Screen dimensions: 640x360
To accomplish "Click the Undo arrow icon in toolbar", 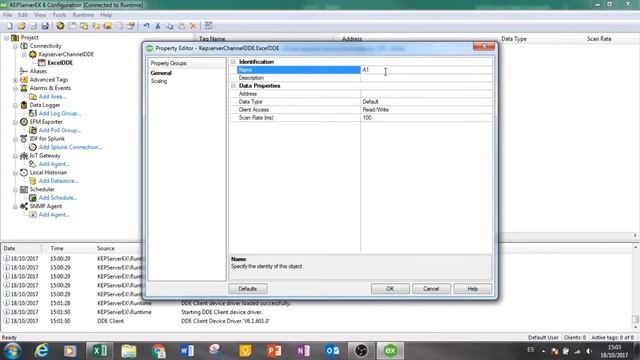I will pyautogui.click(x=146, y=26).
